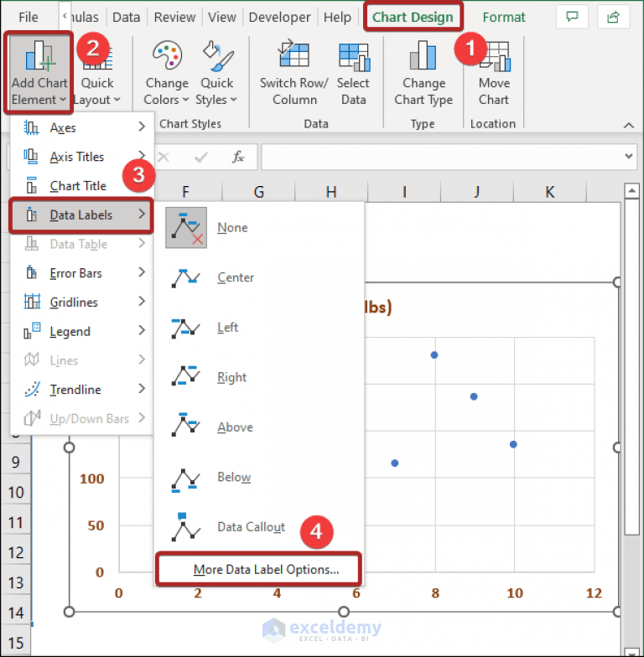Select the Data Callout icon
Image resolution: width=644 pixels, height=657 pixels.
point(186,526)
